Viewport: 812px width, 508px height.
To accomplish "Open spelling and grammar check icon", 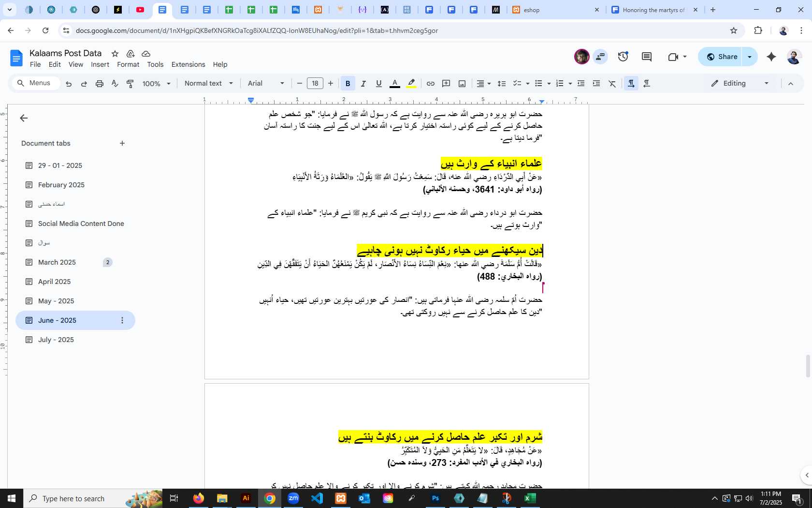I will (115, 84).
